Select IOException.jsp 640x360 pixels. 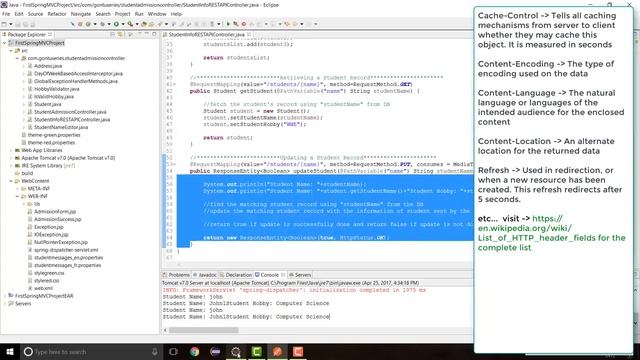point(51,235)
